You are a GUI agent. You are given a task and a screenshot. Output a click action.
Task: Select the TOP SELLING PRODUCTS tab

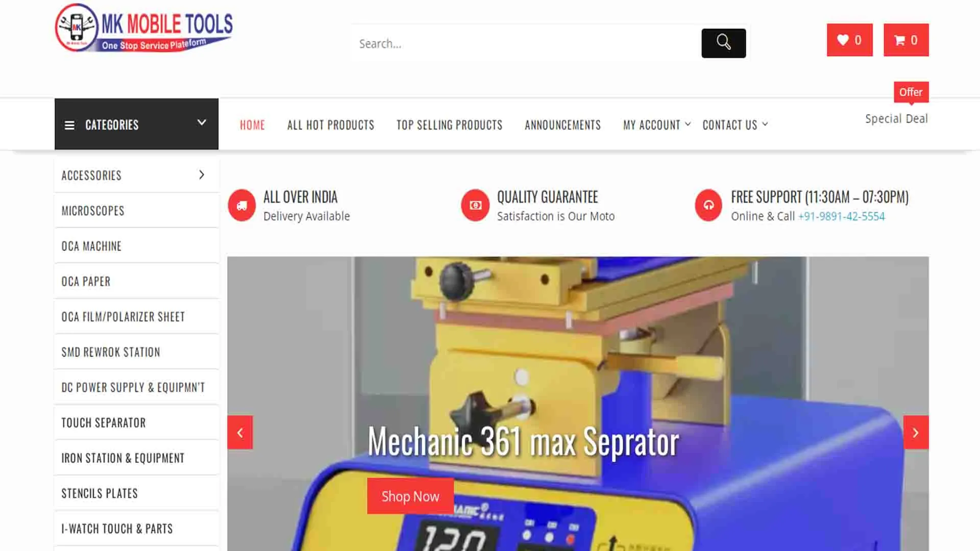click(x=450, y=124)
